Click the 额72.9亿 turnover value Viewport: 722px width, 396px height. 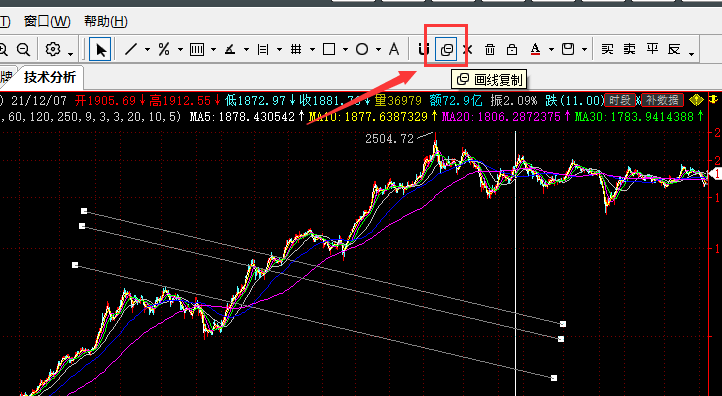pyautogui.click(x=456, y=100)
